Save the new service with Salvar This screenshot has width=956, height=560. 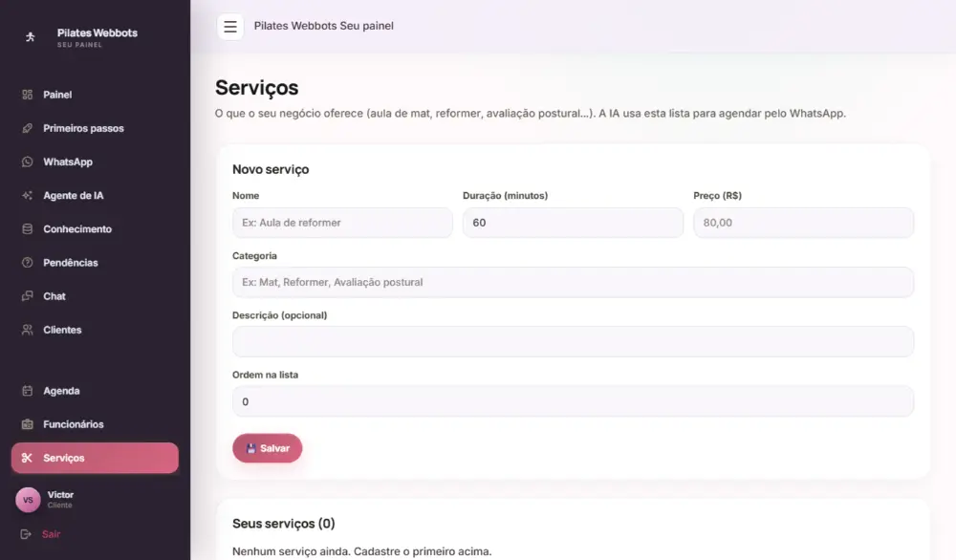pos(267,448)
